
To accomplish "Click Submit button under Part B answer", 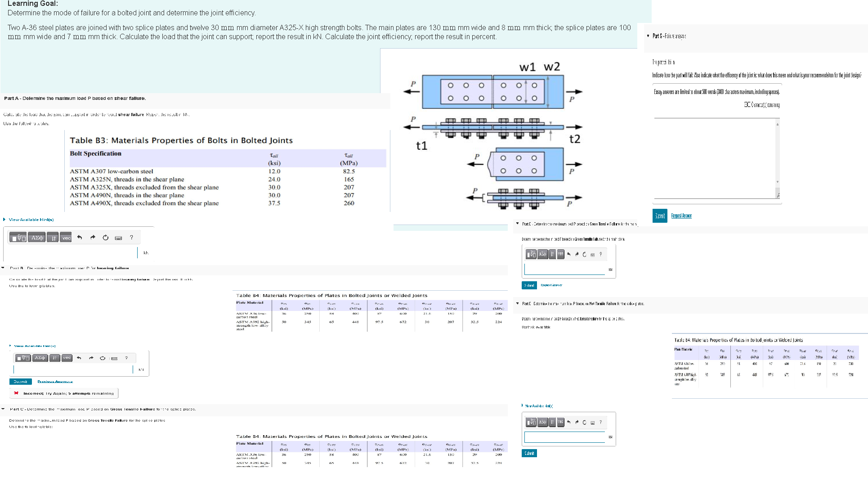I will 20,382.
